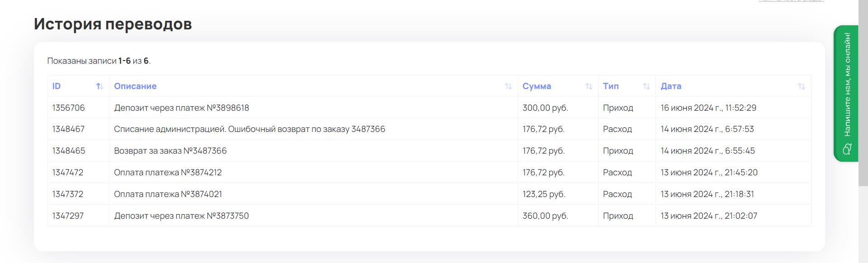Click the "Списание администрацией" description row
This screenshot has height=263, width=868.
[249, 129]
